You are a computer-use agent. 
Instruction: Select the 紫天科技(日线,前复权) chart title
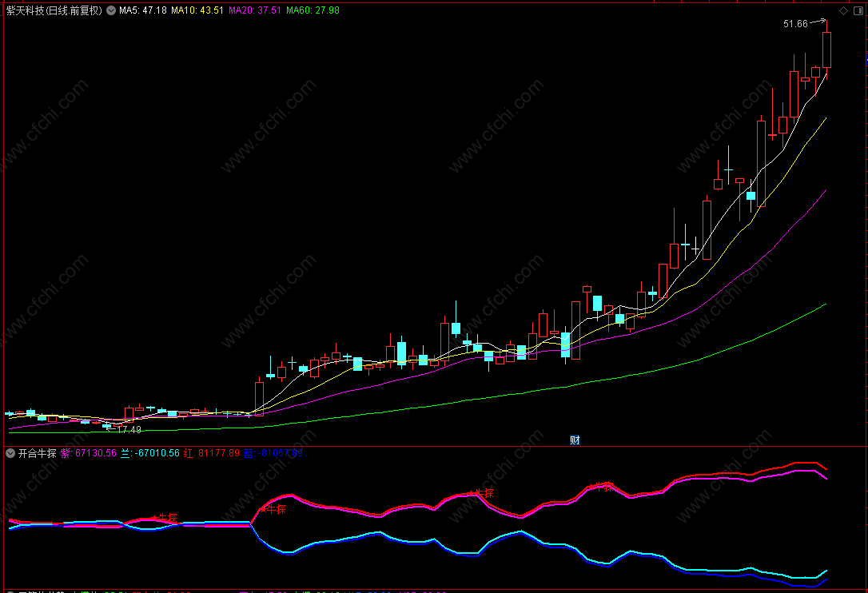click(54, 10)
